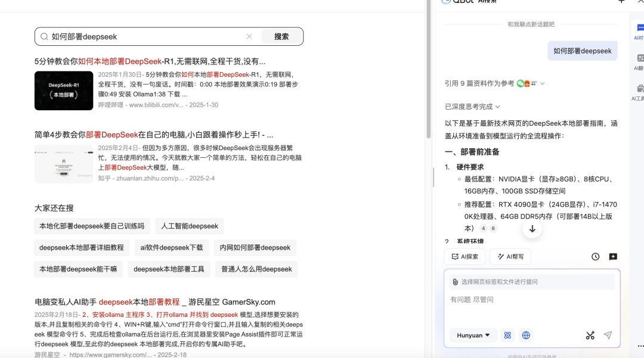Click the 哔哩哔哩 www.bilibili.com source line
Viewport: 644px width, 358px height.
[x=158, y=105]
